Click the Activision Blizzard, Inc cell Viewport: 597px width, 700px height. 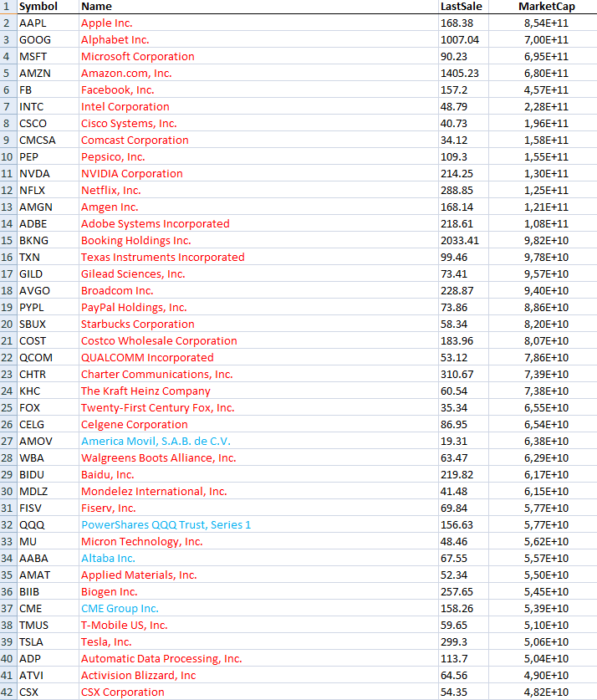259,675
